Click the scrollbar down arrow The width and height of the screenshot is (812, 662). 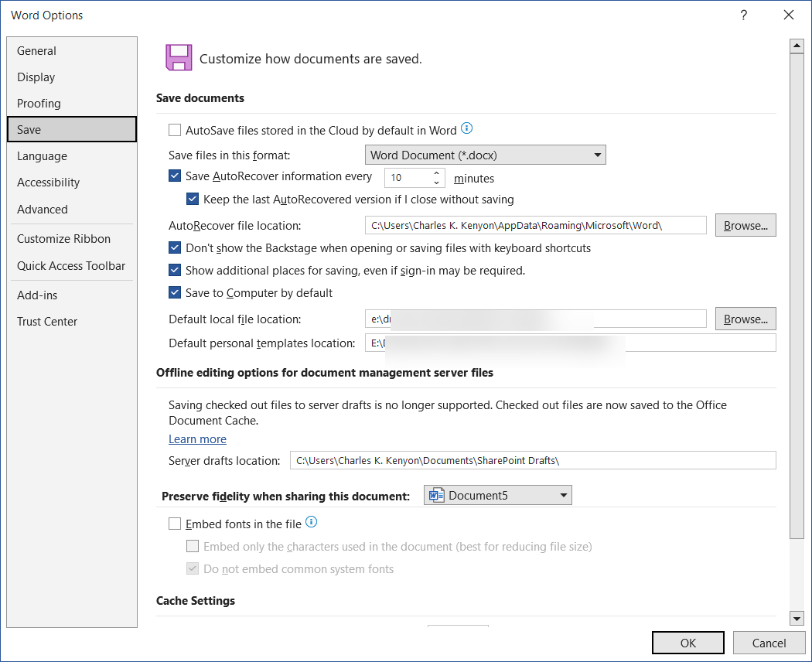pos(797,618)
